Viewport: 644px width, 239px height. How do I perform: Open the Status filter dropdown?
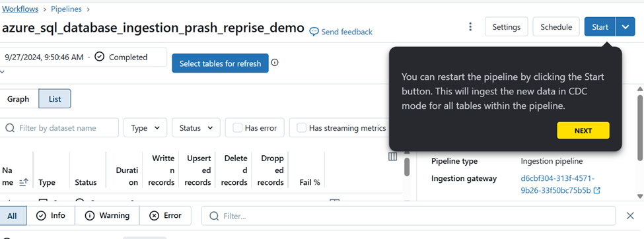(x=196, y=127)
